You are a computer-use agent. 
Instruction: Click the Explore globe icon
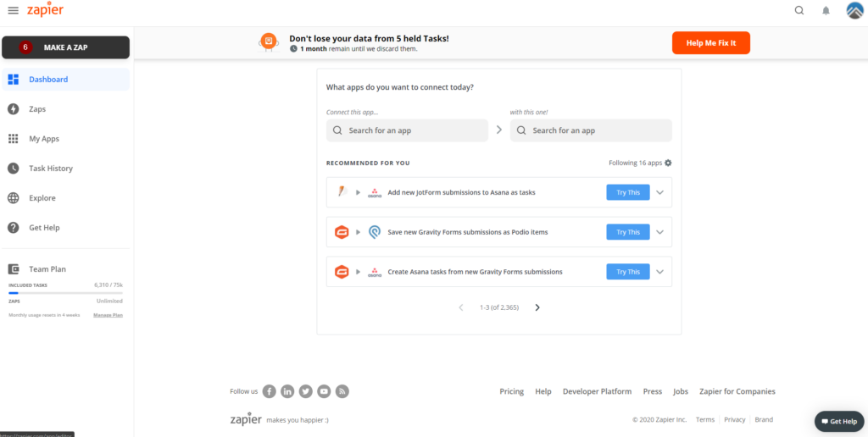(14, 198)
